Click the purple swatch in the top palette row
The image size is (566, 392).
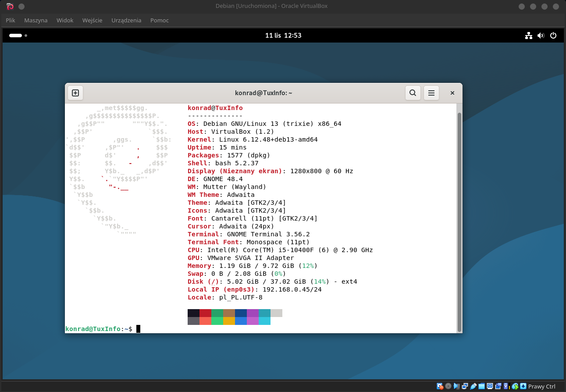253,313
